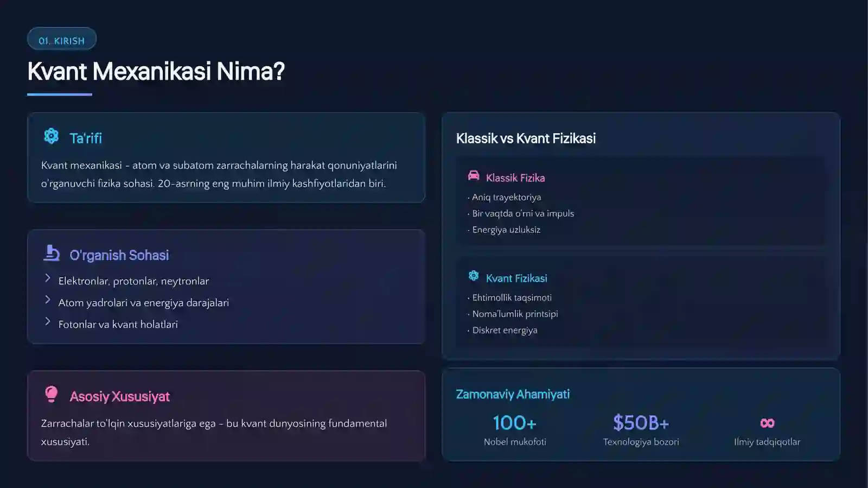Click the chevron before Atom yadrolari va energiya
This screenshot has width=868, height=488.
tap(48, 300)
